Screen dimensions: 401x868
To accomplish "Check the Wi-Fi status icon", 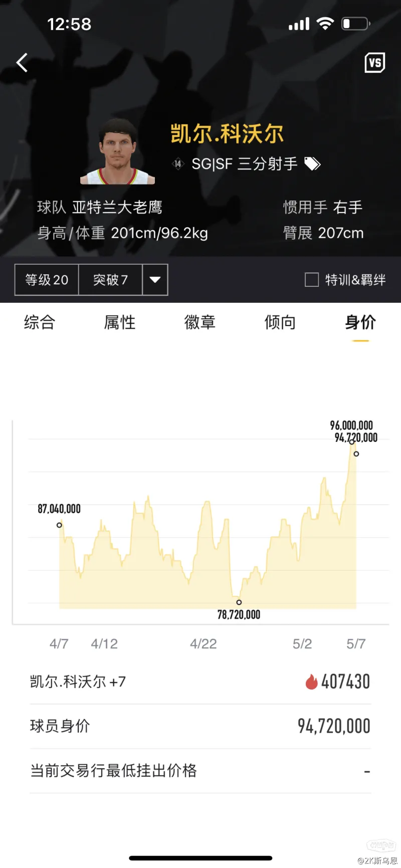I will (325, 24).
